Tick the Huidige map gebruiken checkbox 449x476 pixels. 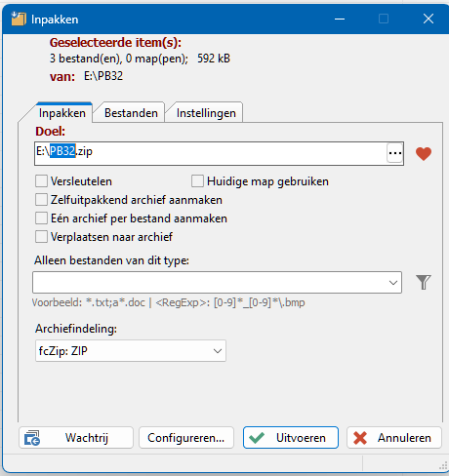[x=197, y=181]
